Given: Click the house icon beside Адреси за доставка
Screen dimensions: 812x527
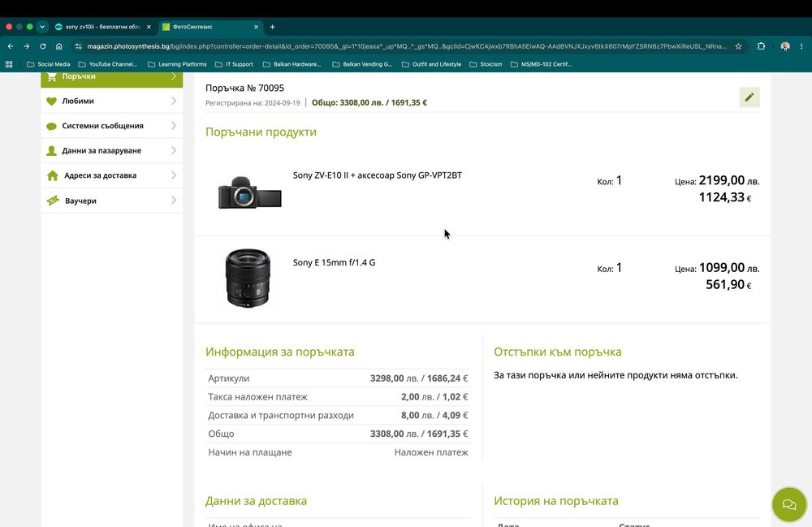Looking at the screenshot, I should pyautogui.click(x=52, y=175).
